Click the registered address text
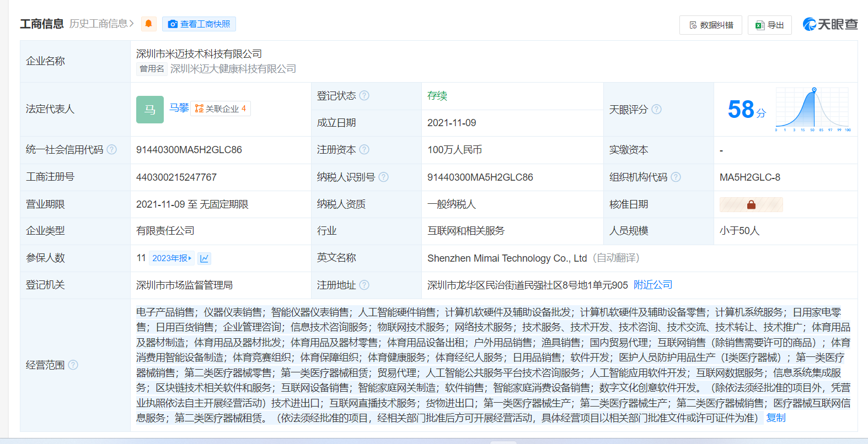The height and width of the screenshot is (444, 868). 528,285
